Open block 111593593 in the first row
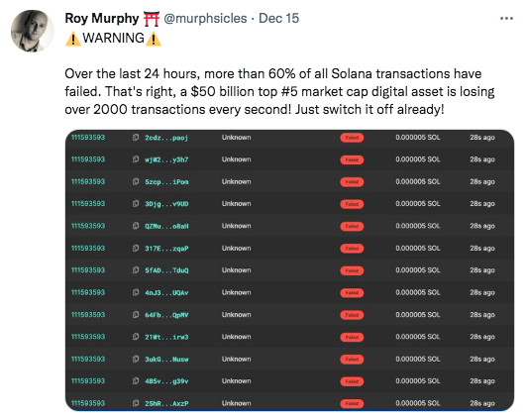Screen dimensions: 527x420 tap(88, 138)
